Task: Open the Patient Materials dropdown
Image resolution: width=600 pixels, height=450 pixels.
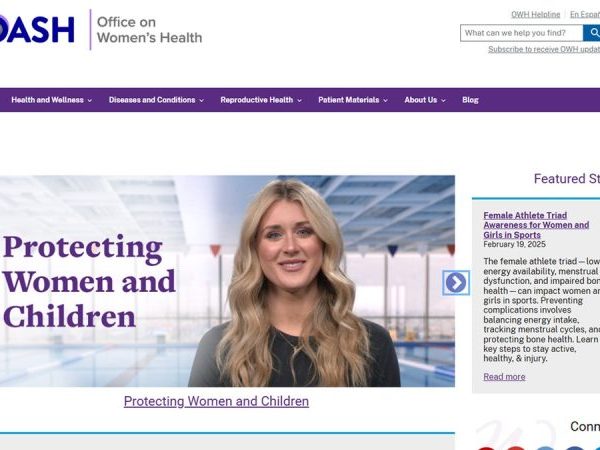Action: point(353,100)
